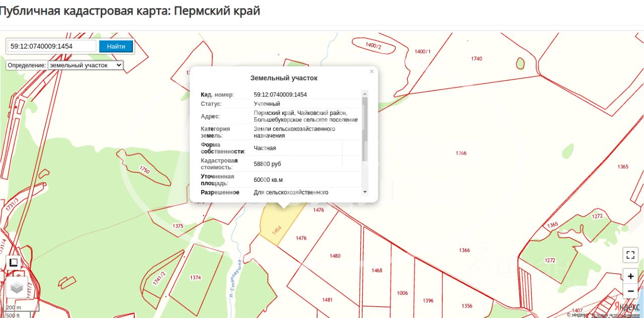The width and height of the screenshot is (644, 318).
Task: Toggle fullscreen map view
Action: [630, 255]
